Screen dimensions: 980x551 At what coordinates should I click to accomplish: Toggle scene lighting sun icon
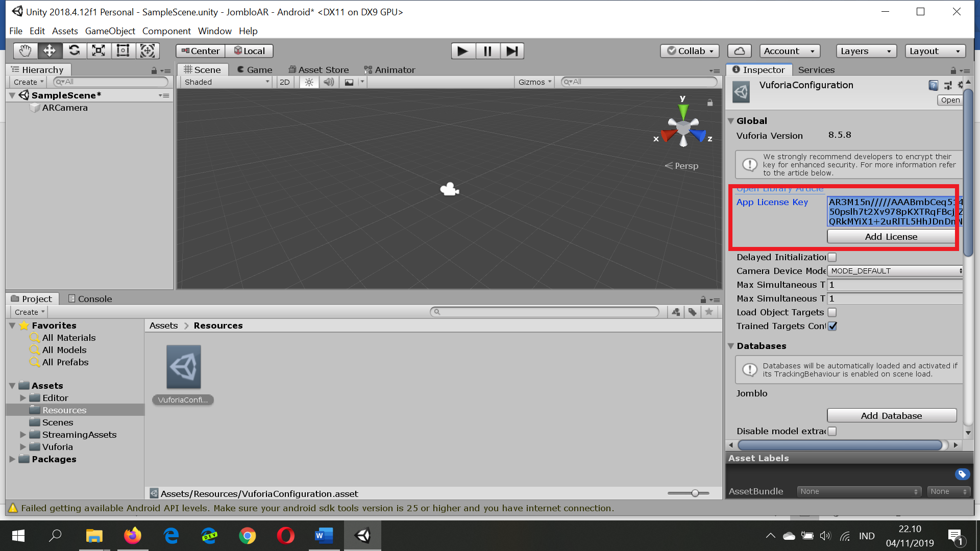309,82
